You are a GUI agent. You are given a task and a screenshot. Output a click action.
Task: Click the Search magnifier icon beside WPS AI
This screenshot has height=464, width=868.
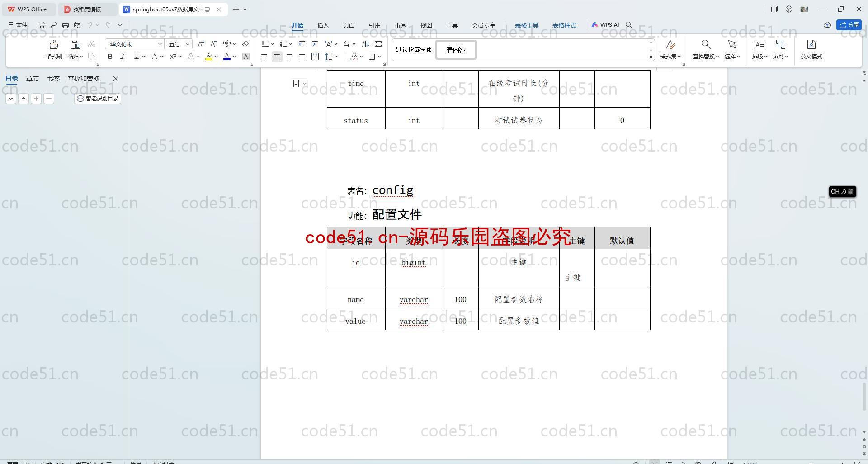629,25
